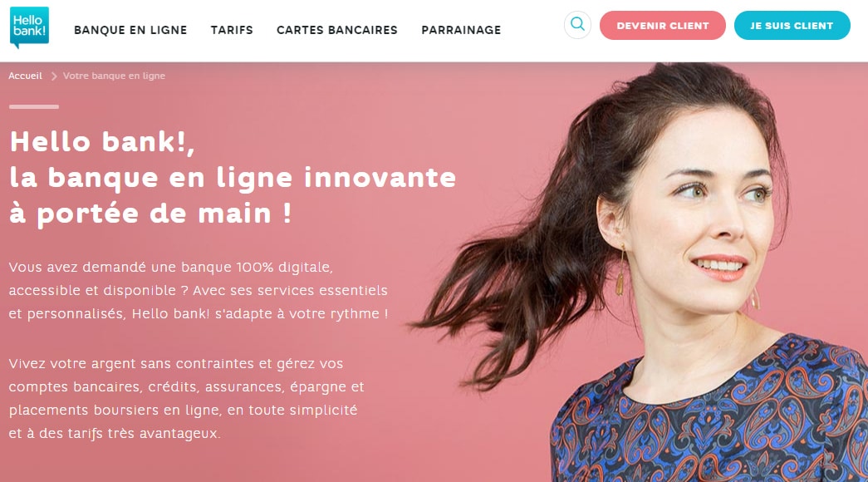Open the Banque en ligne menu
This screenshot has height=482, width=868.
click(x=130, y=30)
